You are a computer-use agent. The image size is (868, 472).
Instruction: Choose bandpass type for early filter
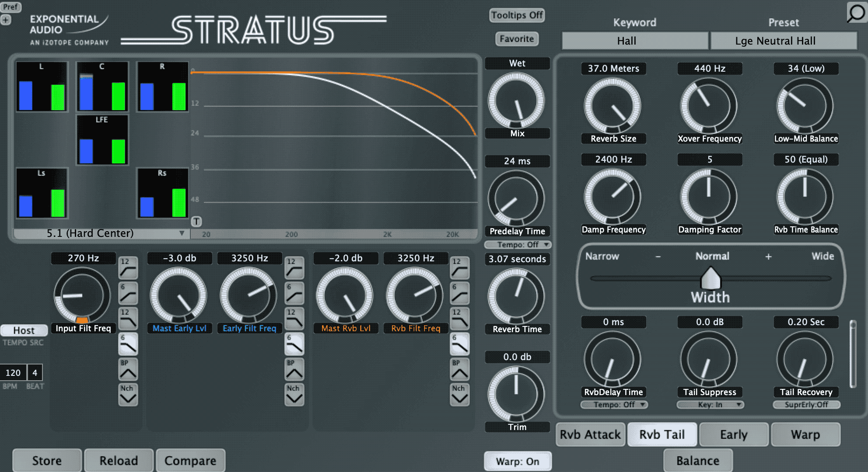(294, 369)
